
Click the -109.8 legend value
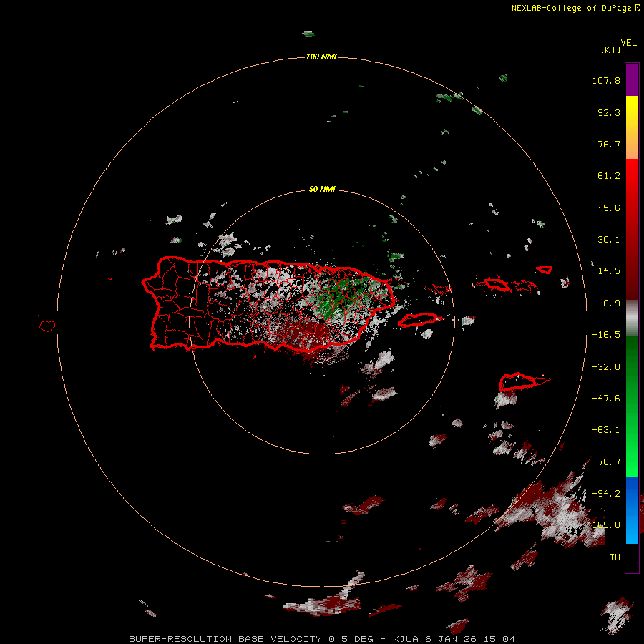(x=604, y=525)
